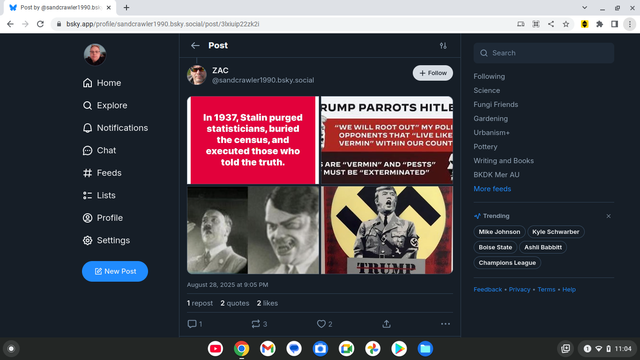The height and width of the screenshot is (360, 640).
Task: Open the Stalin 1937 red image
Action: (x=253, y=140)
